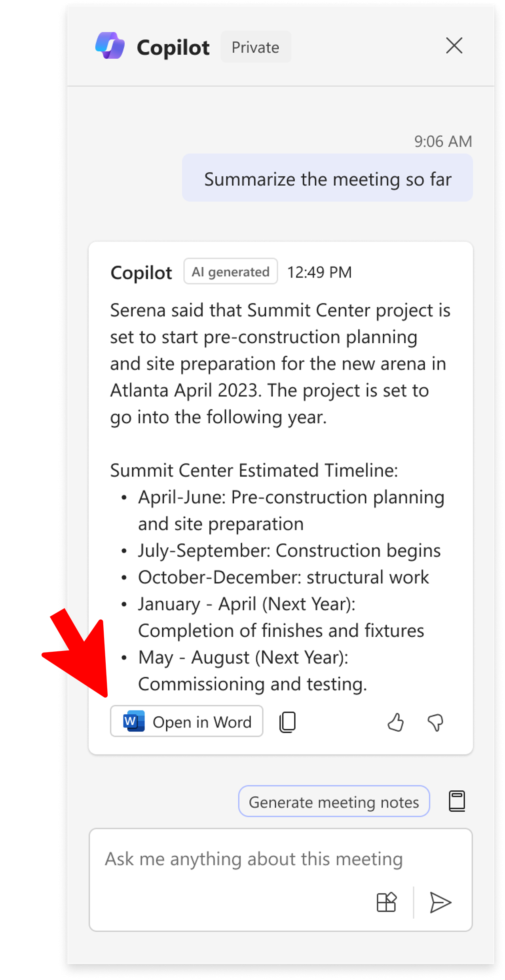Click the AI generated label
505x980 pixels.
point(230,272)
